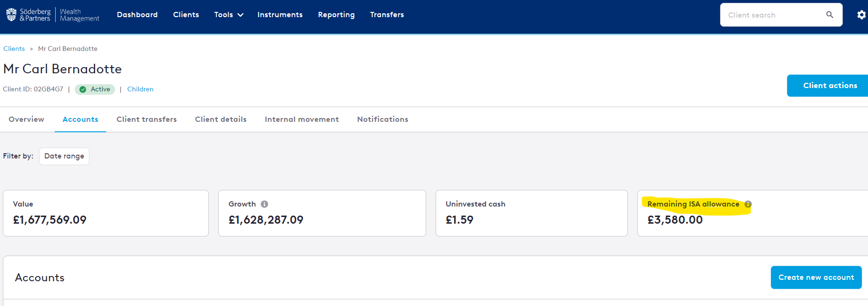Screen dimensions: 868x306
Task: Open the settings gear icon
Action: click(x=861, y=15)
